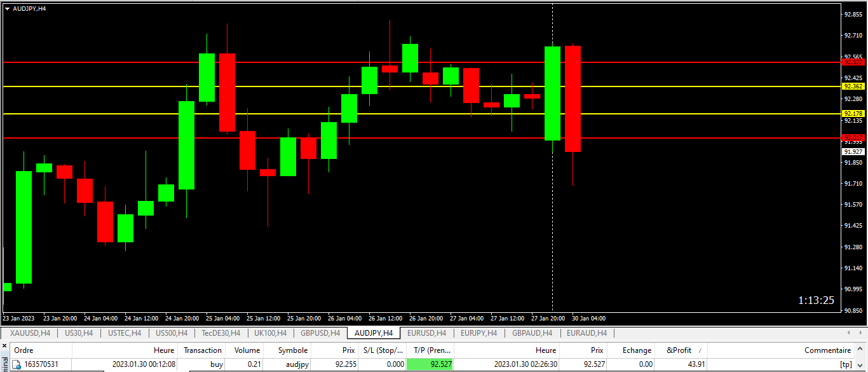Screen dimensions: 868x372
Task: Select order icon for 163570531
Action: [x=16, y=364]
